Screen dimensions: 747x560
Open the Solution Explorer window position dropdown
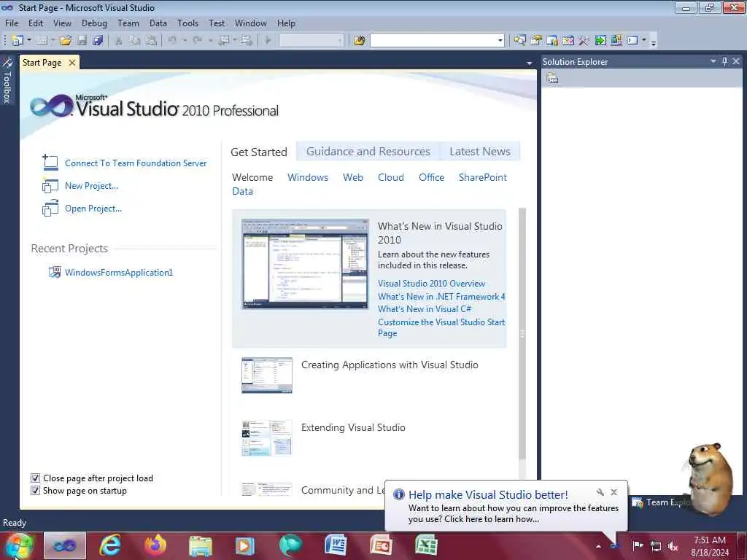tap(713, 61)
